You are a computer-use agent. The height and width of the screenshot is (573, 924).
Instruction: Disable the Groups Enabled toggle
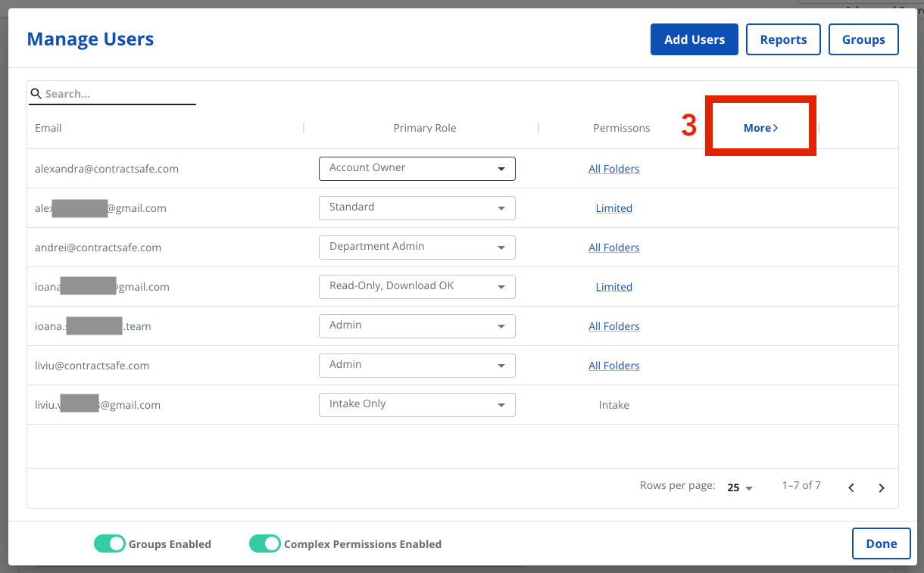pos(110,543)
